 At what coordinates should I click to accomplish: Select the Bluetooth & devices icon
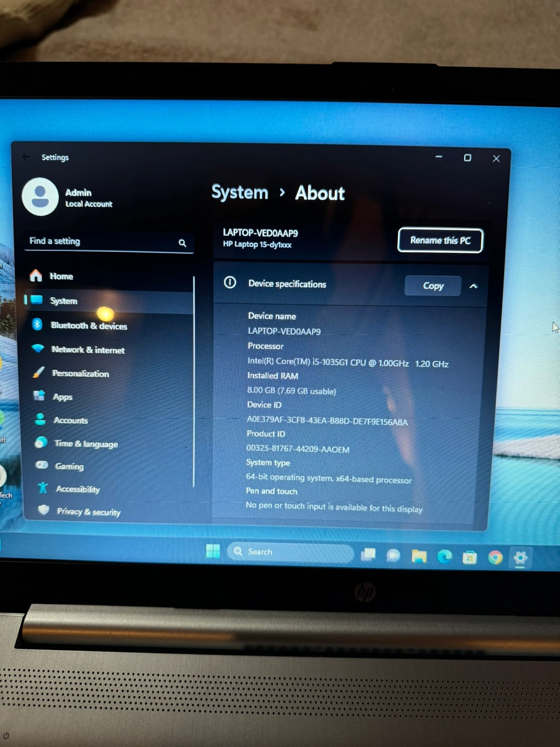point(37,324)
